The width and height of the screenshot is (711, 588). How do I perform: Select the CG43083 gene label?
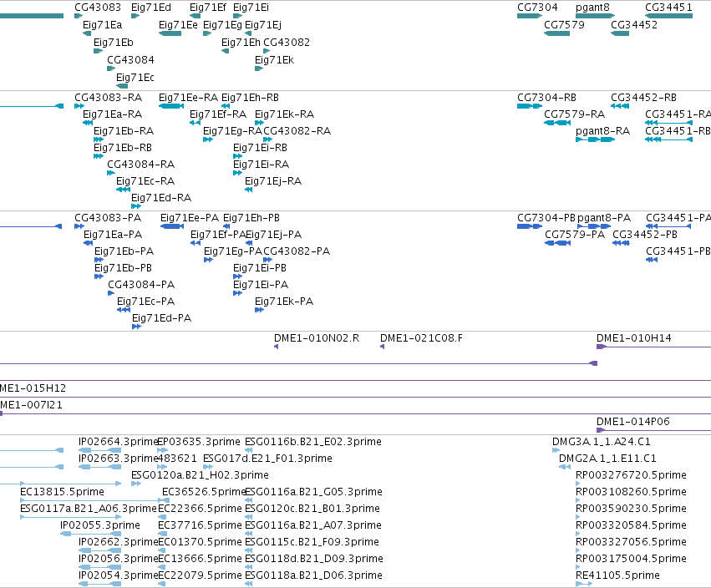[x=98, y=8]
